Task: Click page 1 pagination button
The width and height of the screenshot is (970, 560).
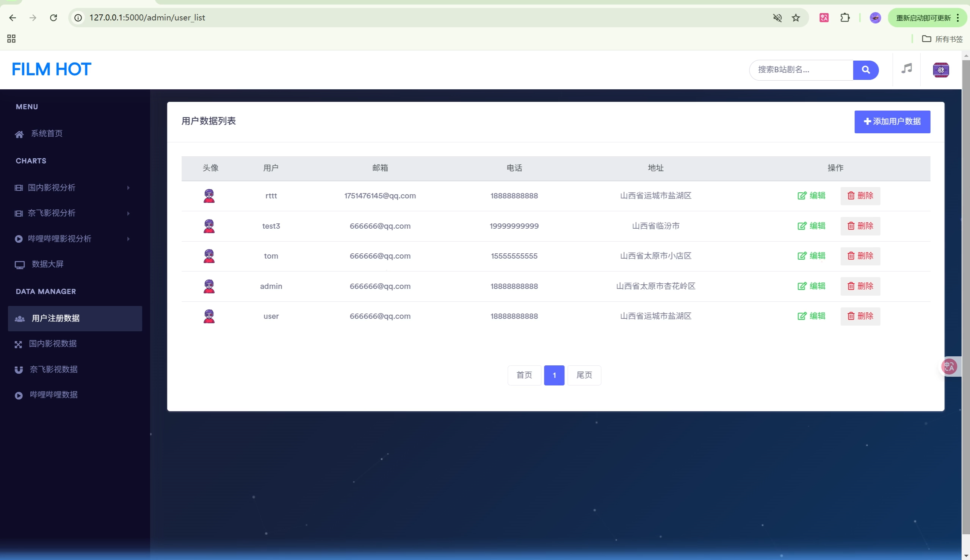Action: [554, 375]
